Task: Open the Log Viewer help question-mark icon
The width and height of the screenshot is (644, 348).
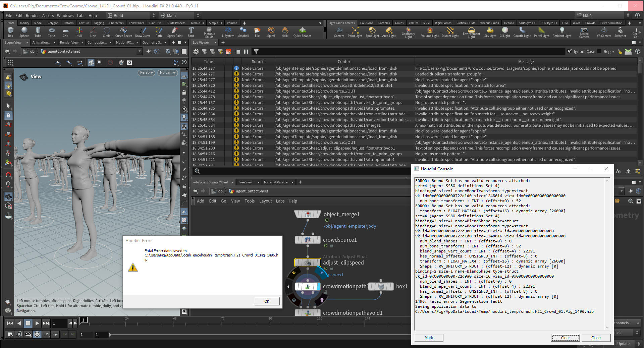Action: (638, 52)
